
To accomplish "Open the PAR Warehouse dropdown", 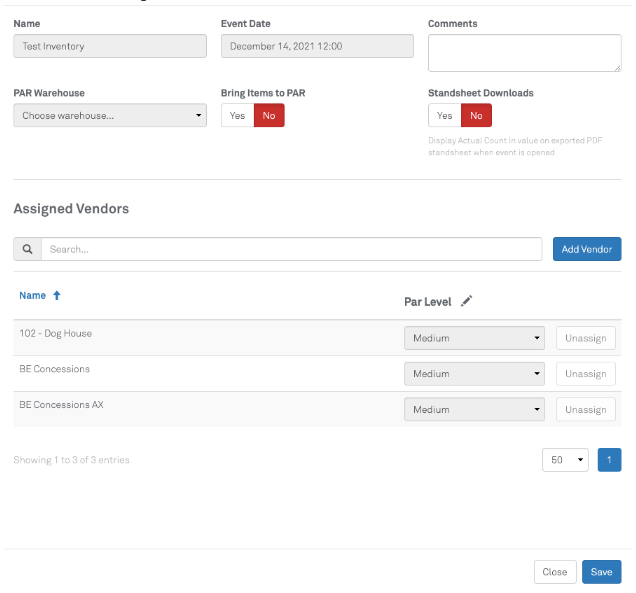I will tap(110, 116).
